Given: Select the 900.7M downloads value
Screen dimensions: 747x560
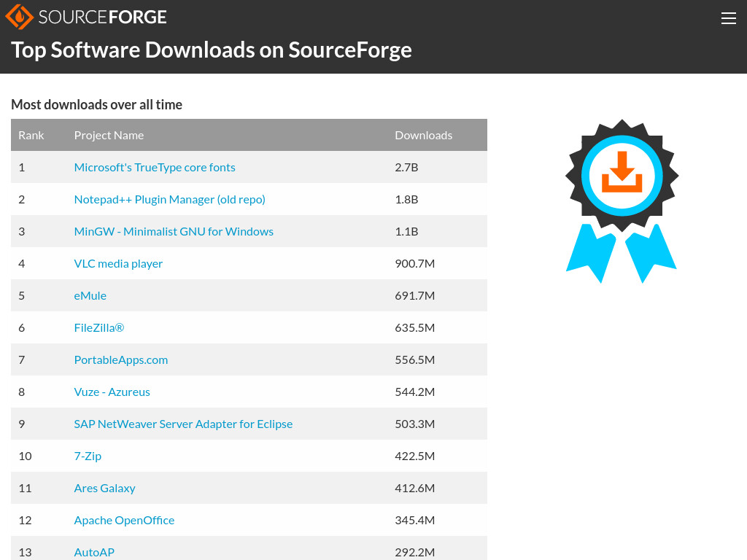Looking at the screenshot, I should (415, 263).
